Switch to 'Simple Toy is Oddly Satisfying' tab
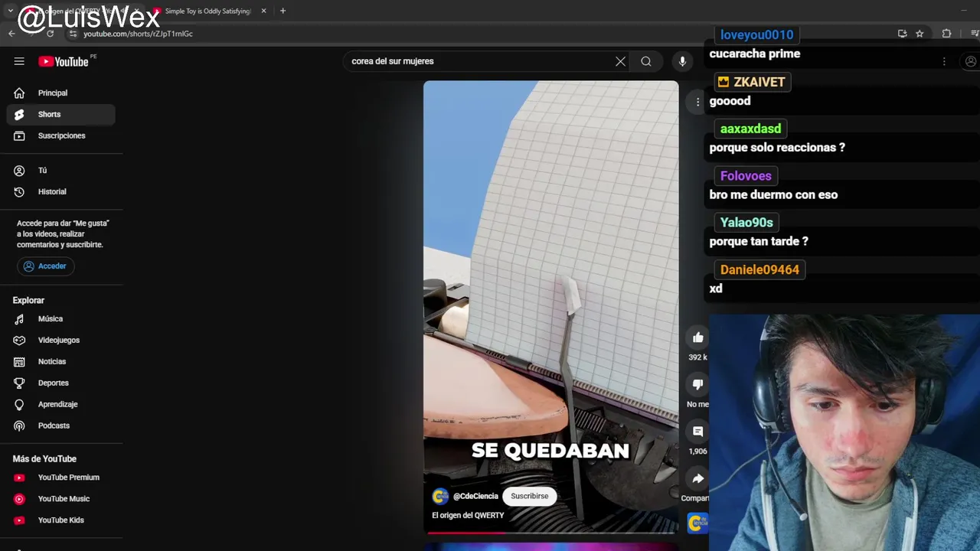 [x=207, y=11]
